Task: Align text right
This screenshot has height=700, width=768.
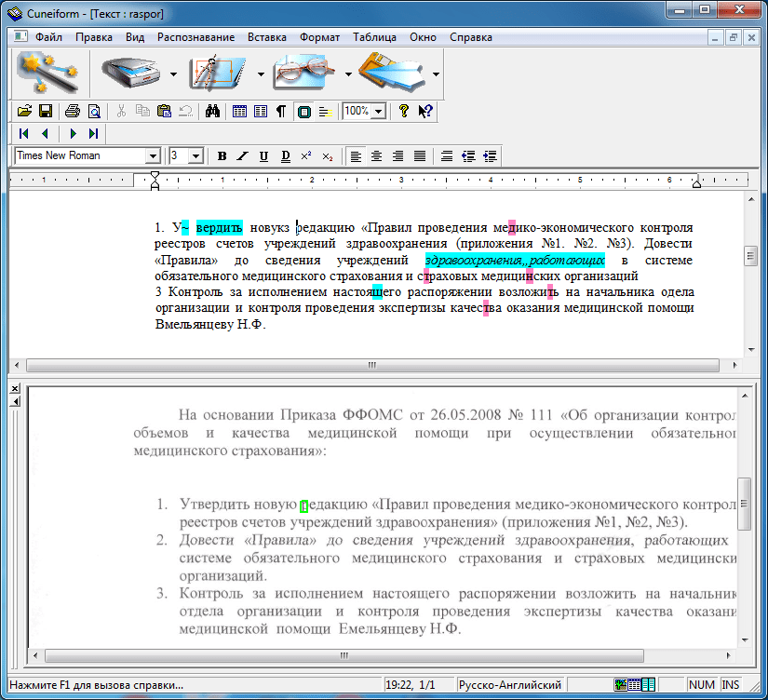Action: coord(398,156)
